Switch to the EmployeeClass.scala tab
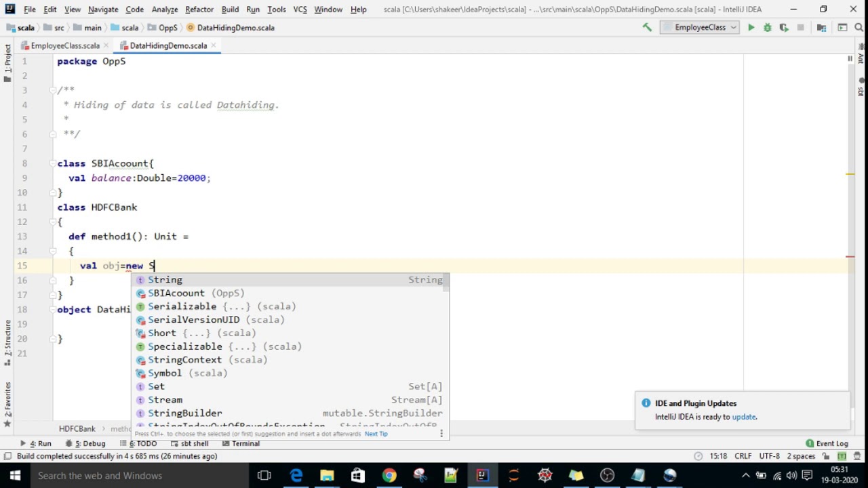This screenshot has height=488, width=868. point(64,45)
